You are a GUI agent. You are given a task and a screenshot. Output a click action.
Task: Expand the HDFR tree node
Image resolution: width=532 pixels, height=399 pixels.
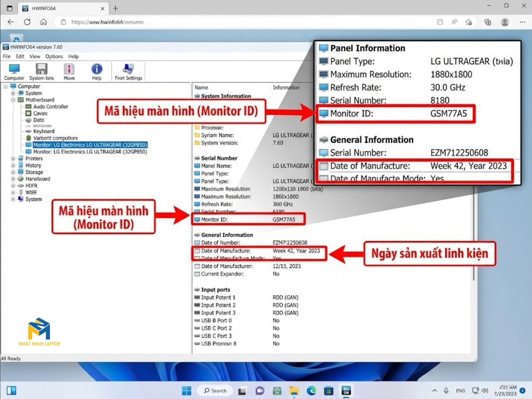tap(13, 186)
